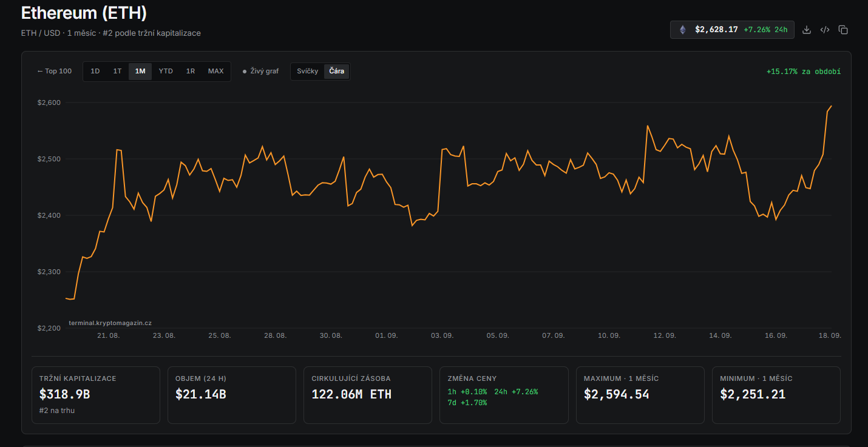This screenshot has height=447, width=868.
Task: Switch to 1R time range
Action: (x=191, y=71)
